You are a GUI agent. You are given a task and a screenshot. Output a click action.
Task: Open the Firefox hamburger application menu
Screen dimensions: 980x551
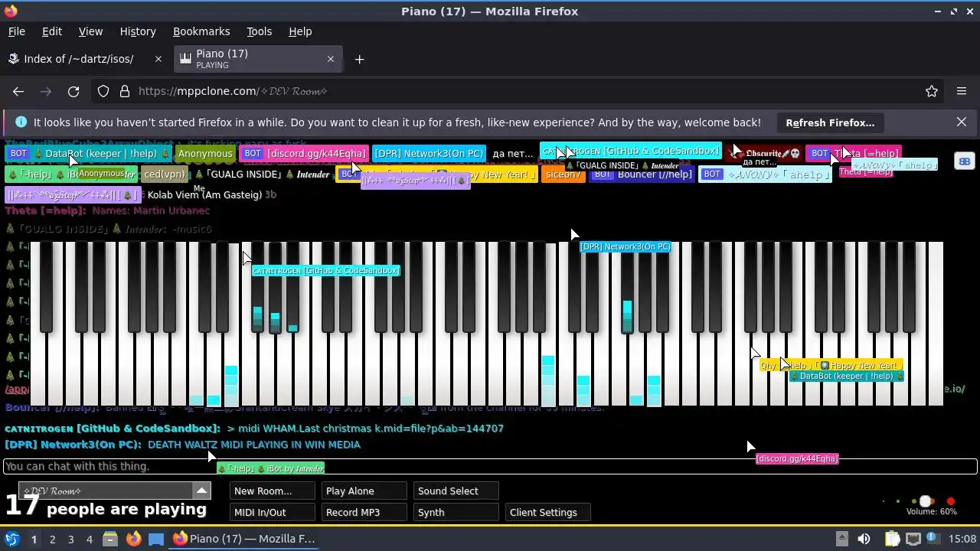click(962, 91)
